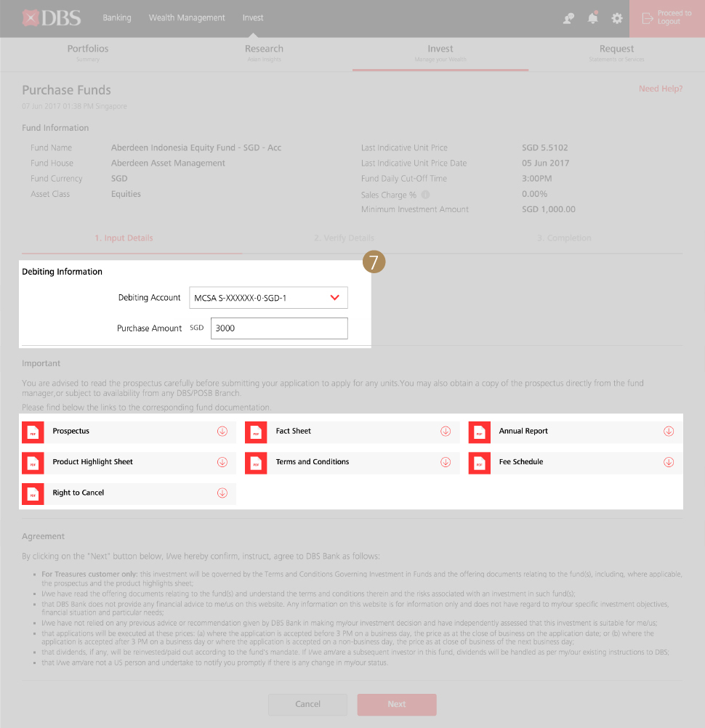Screen dimensions: 705x728
Task: Click fund name Aberdeen Indonesia Equity Fund
Action: tap(196, 147)
